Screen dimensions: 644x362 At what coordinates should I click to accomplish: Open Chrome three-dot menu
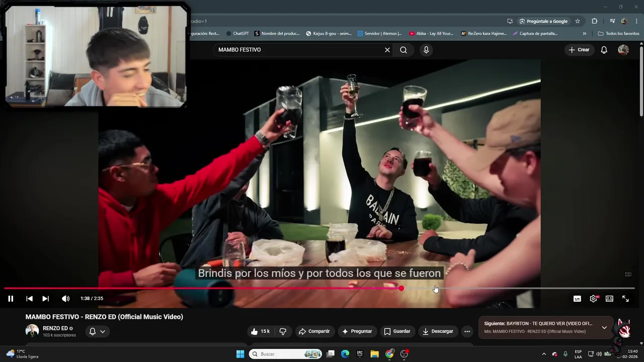click(x=635, y=21)
